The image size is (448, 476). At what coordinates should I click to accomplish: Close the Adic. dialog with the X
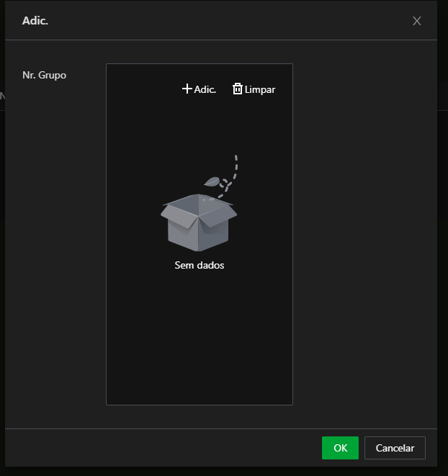tap(417, 21)
